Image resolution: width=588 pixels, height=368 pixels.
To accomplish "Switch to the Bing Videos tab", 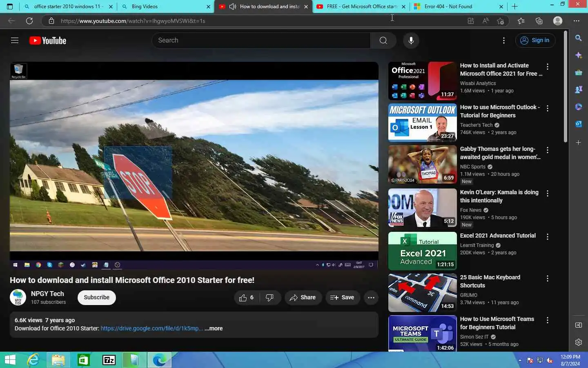I will point(167,7).
